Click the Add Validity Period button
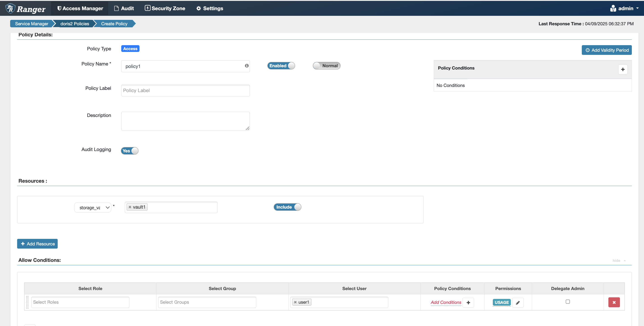 [x=607, y=50]
